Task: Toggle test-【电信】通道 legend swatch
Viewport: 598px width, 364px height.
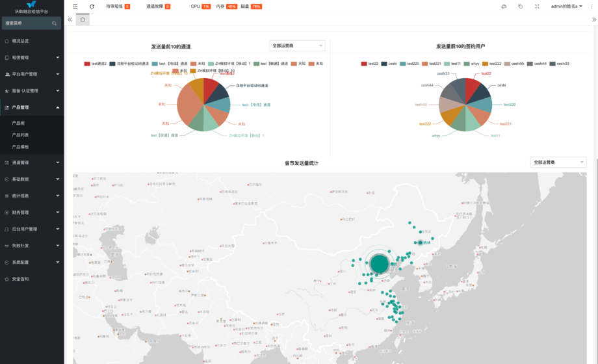Action: [x=155, y=64]
